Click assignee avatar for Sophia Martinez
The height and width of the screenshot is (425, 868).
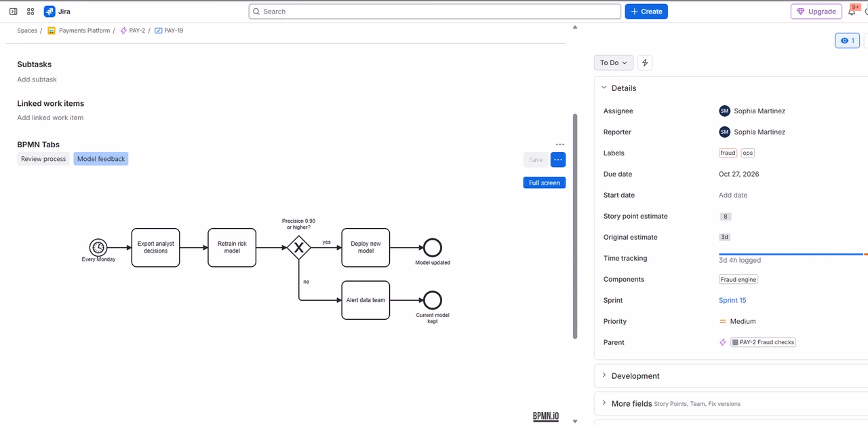[724, 111]
